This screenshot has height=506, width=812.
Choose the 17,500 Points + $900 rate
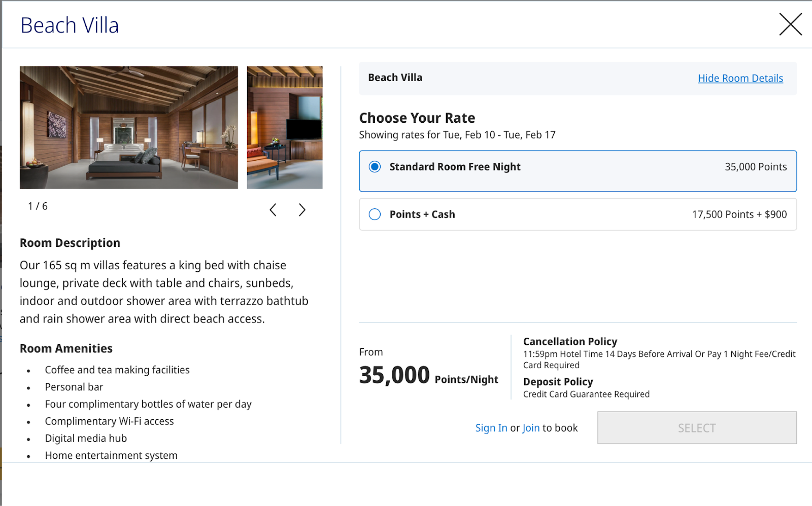[578, 214]
